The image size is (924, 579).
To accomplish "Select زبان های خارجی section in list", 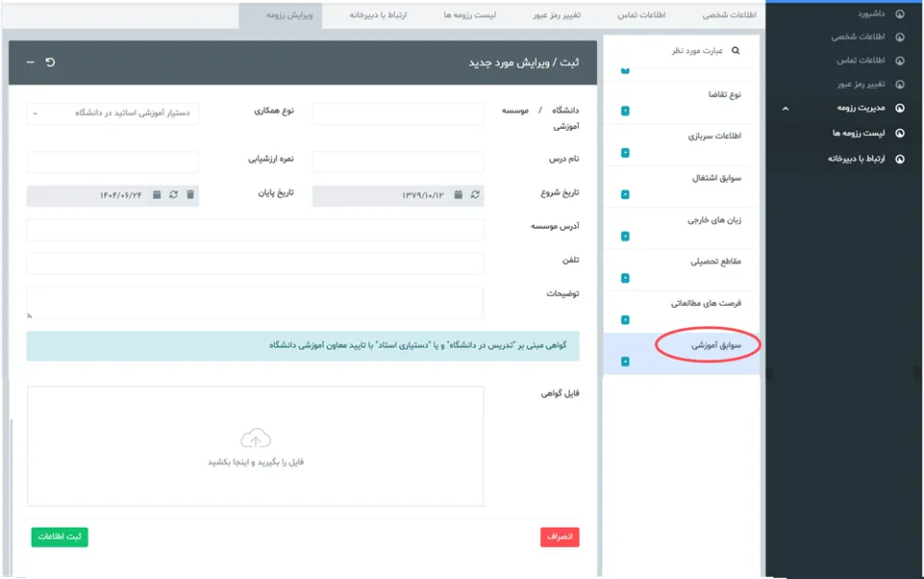I will (714, 220).
